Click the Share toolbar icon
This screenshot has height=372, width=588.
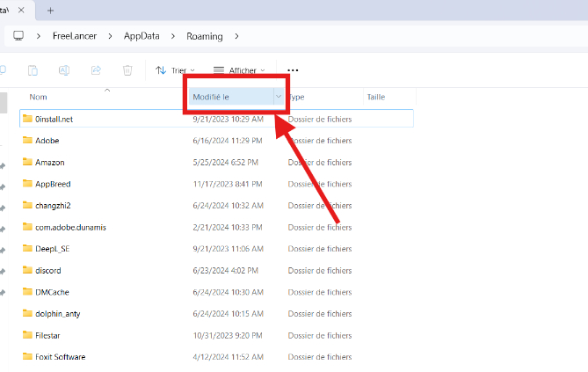pos(96,70)
